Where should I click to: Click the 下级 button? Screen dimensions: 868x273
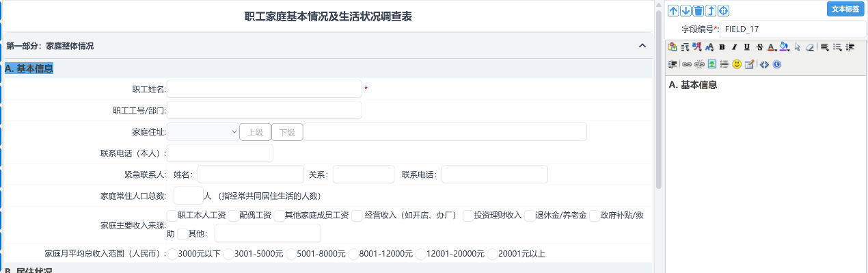[x=287, y=132]
